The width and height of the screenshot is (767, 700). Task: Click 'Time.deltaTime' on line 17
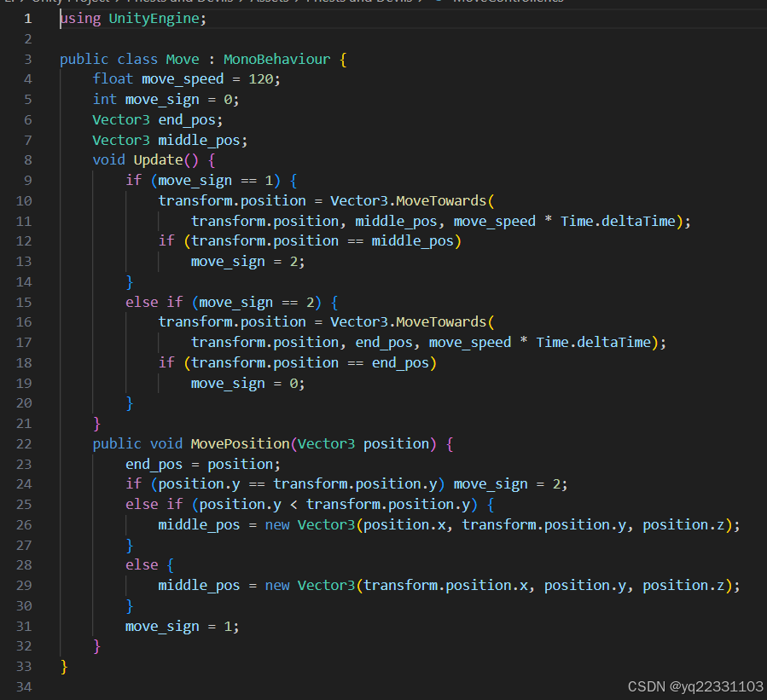(593, 342)
